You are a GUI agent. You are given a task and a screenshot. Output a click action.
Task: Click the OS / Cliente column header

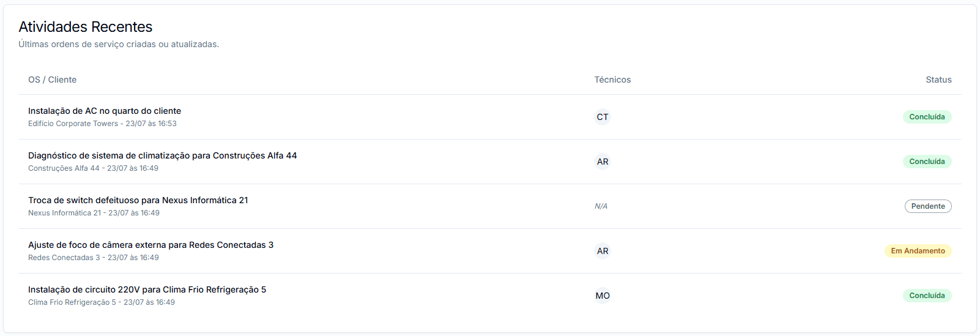click(x=52, y=80)
